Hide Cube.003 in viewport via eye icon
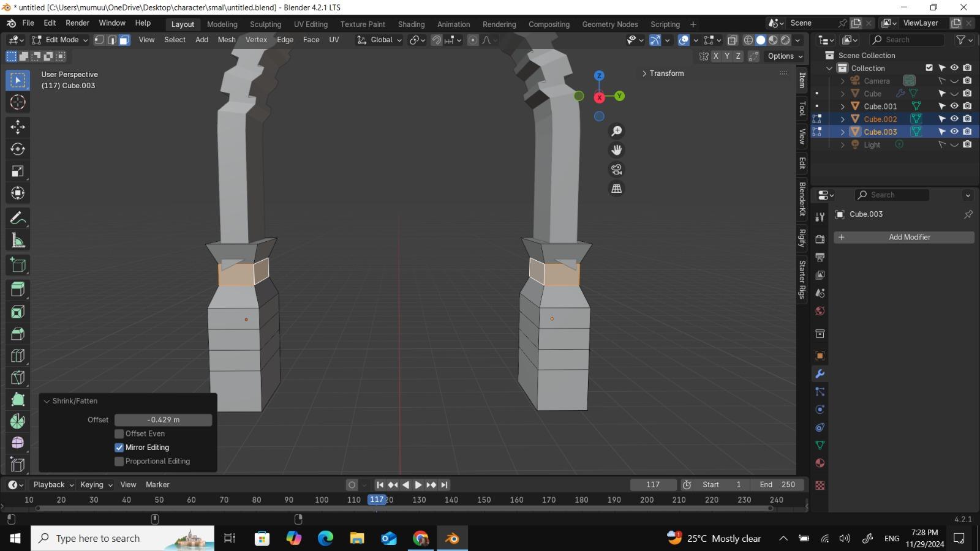Screen dimensions: 980x551 [954, 132]
